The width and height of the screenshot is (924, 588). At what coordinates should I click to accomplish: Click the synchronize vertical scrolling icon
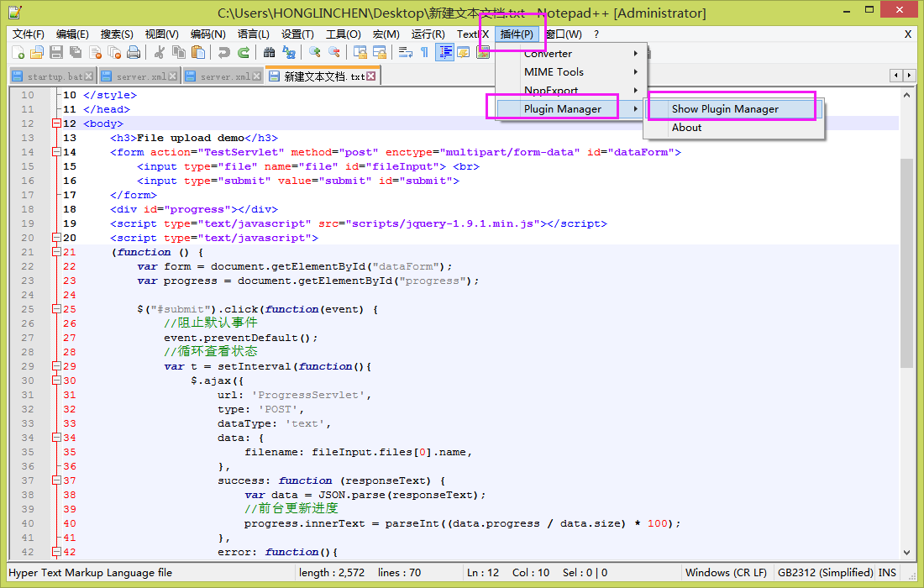(x=360, y=53)
